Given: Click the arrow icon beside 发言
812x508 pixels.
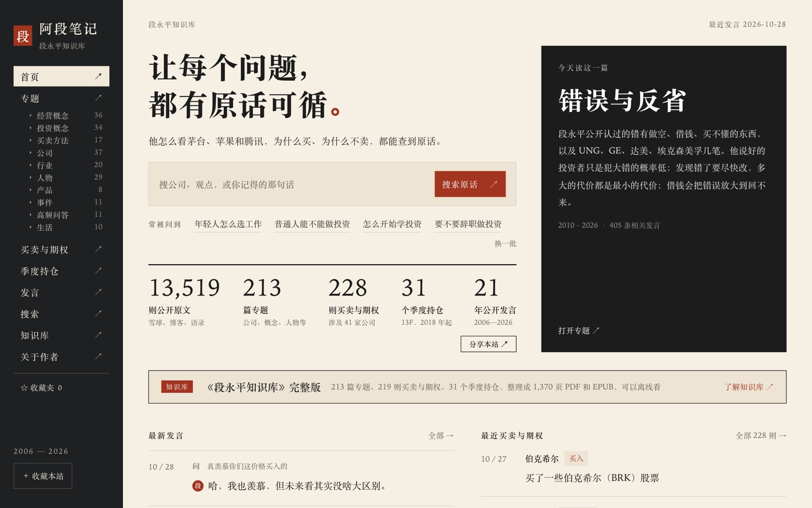Looking at the screenshot, I should [x=98, y=292].
